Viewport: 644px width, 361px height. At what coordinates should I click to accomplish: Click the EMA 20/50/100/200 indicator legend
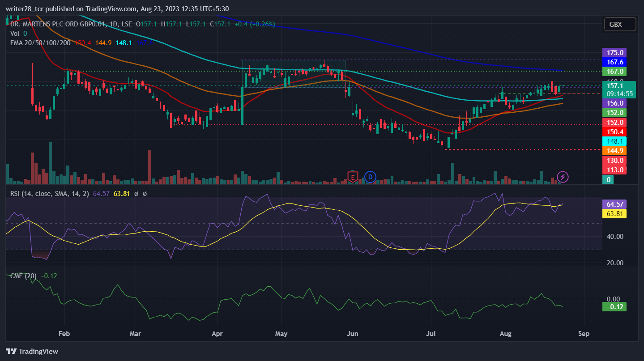(41, 43)
